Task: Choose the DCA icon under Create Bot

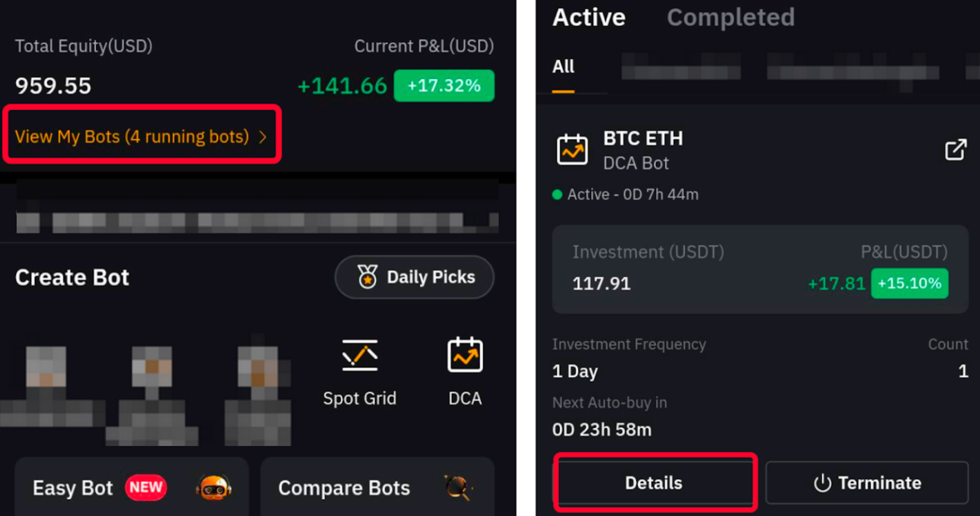Action: tap(465, 355)
